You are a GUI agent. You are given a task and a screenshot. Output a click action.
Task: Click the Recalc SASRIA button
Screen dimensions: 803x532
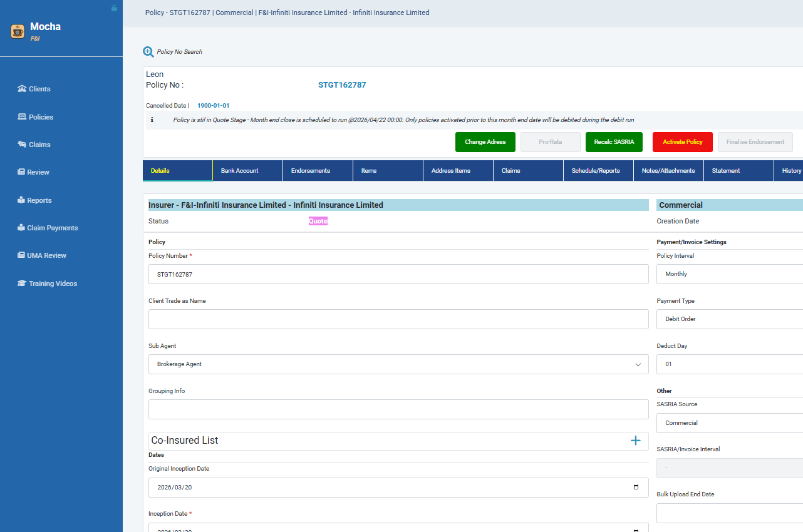pos(614,142)
